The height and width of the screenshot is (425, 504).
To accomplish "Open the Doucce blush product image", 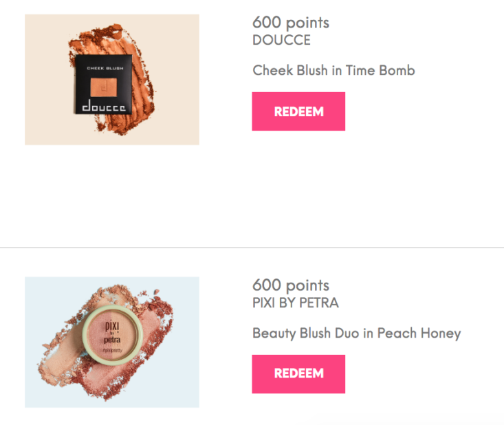I will pos(112,79).
